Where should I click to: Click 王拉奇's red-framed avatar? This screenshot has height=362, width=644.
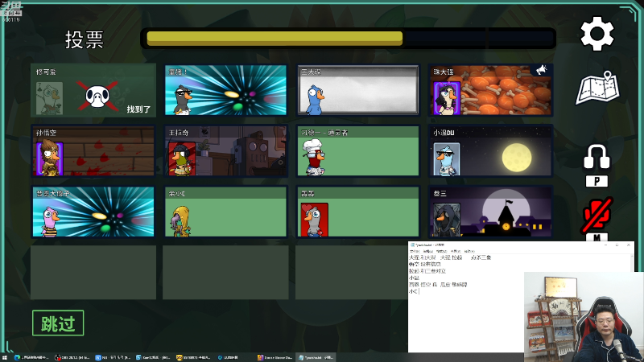point(182,158)
